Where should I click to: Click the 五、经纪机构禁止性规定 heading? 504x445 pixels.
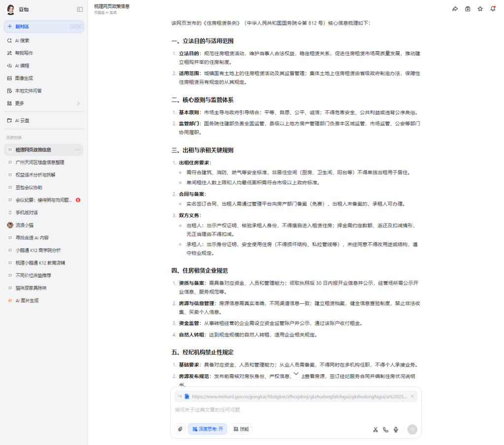point(202,352)
